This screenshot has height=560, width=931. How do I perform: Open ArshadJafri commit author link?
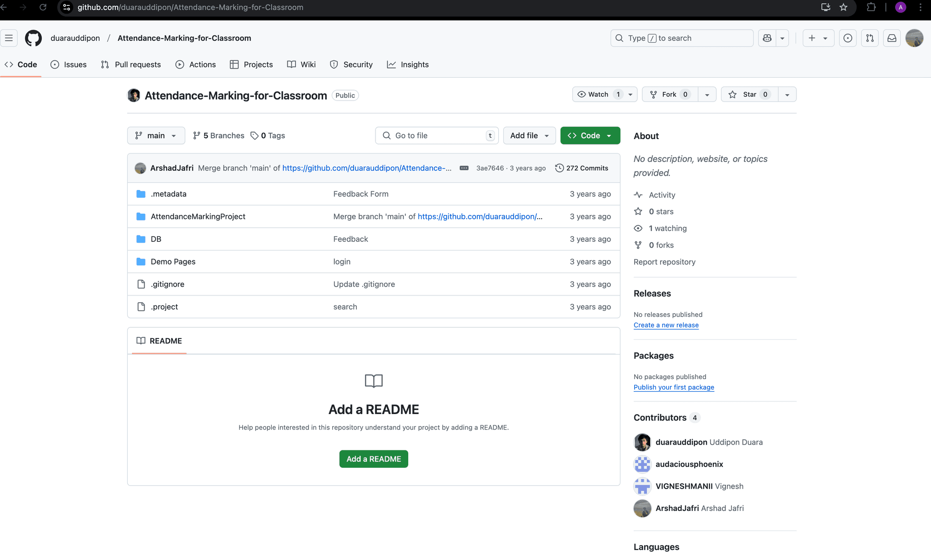(172, 168)
